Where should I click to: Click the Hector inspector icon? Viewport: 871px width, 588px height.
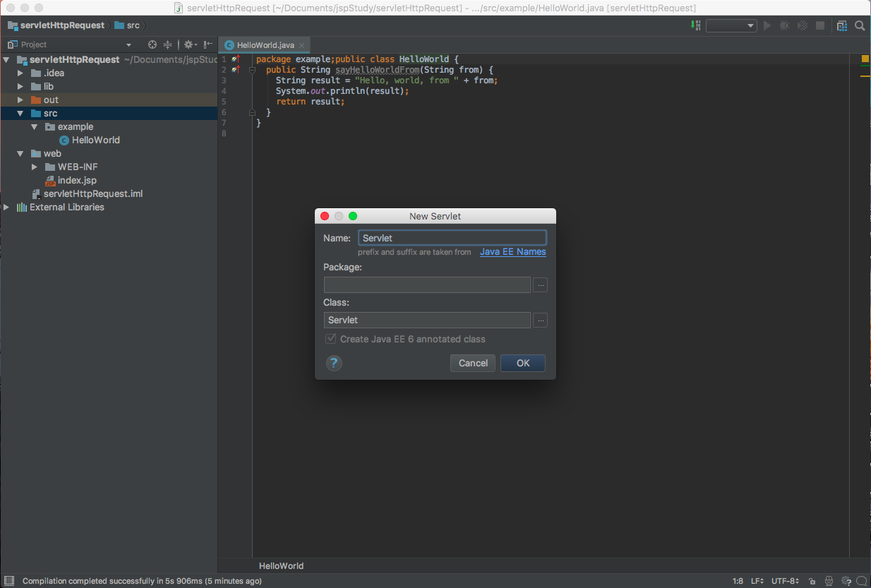click(x=829, y=581)
